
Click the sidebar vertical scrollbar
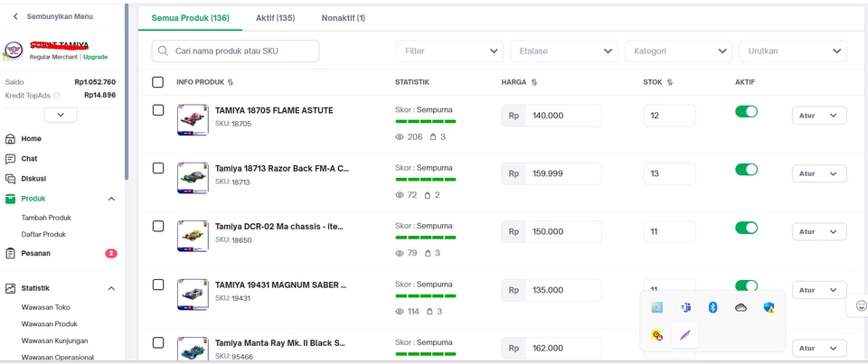(x=127, y=91)
